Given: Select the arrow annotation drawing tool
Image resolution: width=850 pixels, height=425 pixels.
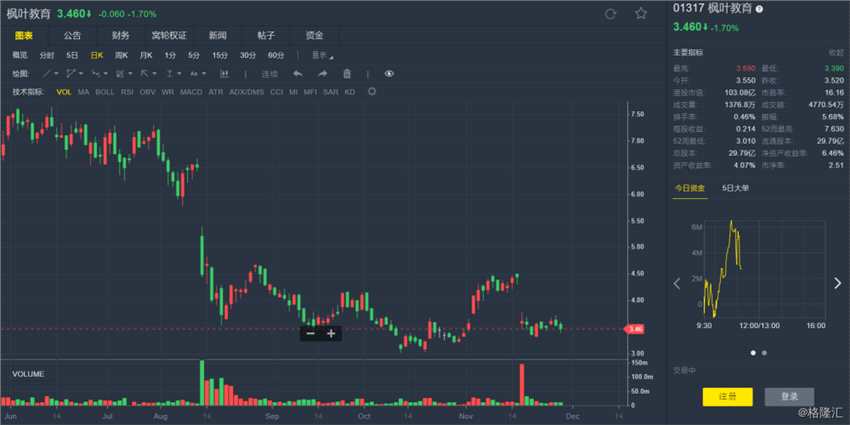Looking at the screenshot, I should tap(145, 74).
